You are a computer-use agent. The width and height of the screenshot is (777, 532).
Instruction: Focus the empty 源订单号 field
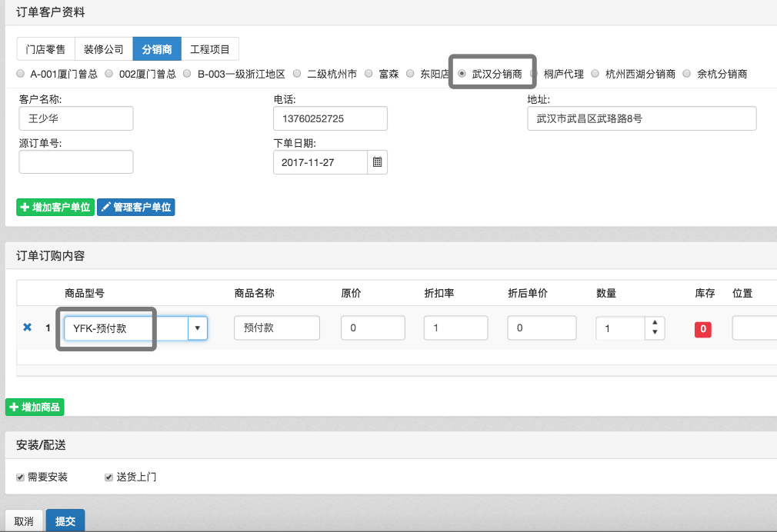[x=76, y=162]
